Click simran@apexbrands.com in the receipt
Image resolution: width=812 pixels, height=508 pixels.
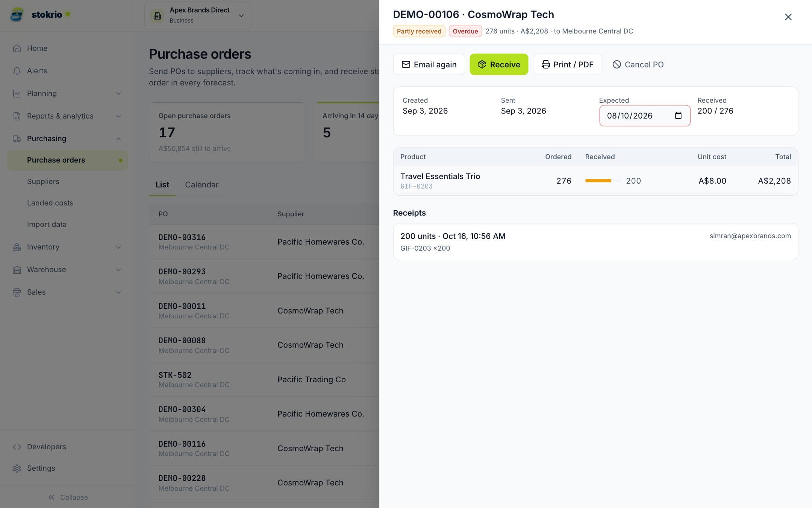point(750,236)
